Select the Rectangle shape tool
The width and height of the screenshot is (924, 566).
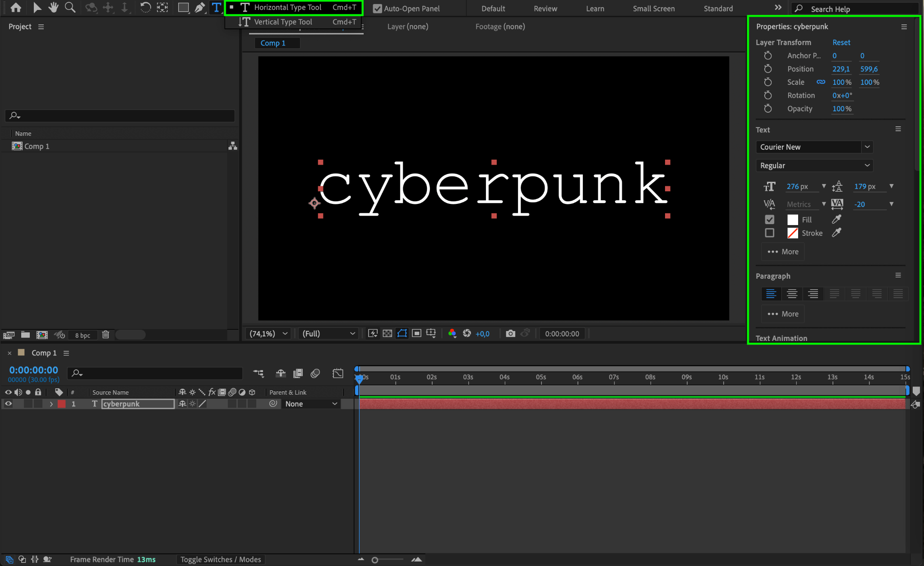tap(183, 7)
